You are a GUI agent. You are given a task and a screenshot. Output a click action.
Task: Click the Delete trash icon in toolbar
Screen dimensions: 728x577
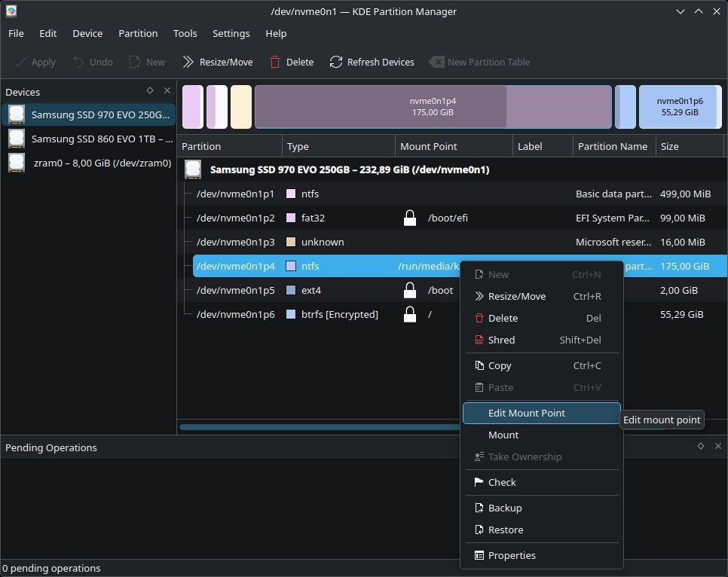pyautogui.click(x=275, y=62)
